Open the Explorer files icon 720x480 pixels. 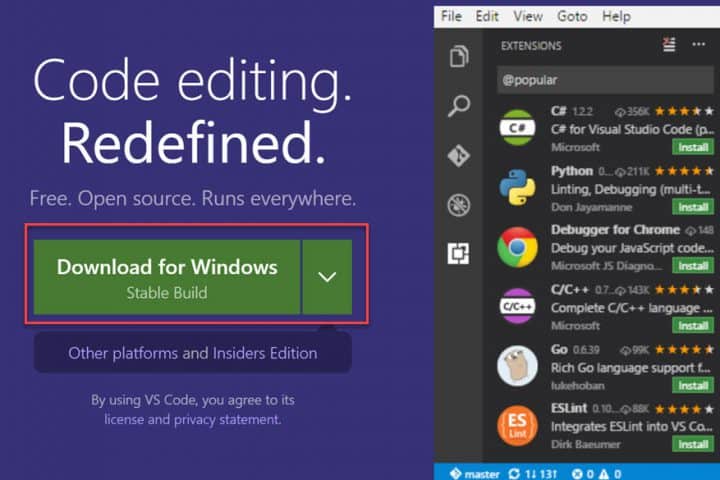(x=459, y=57)
